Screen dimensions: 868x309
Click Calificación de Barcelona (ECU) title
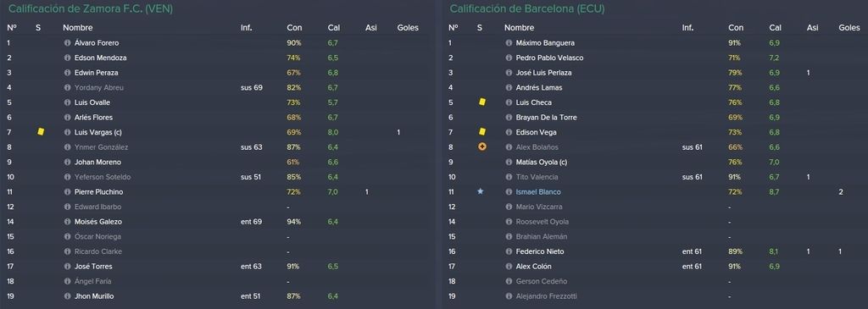527,8
